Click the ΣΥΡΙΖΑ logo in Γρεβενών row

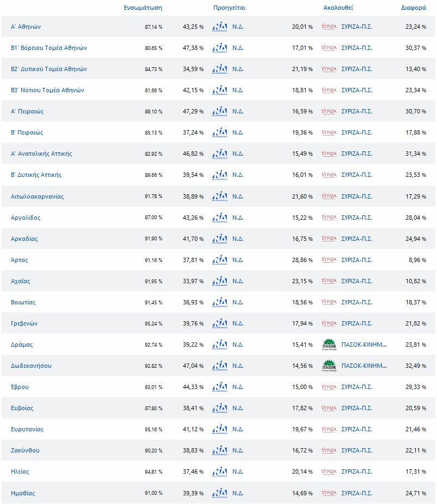click(329, 323)
